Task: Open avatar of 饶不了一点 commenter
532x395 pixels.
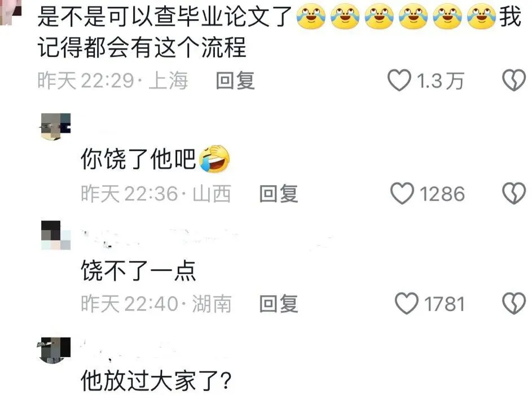Action: 56,235
